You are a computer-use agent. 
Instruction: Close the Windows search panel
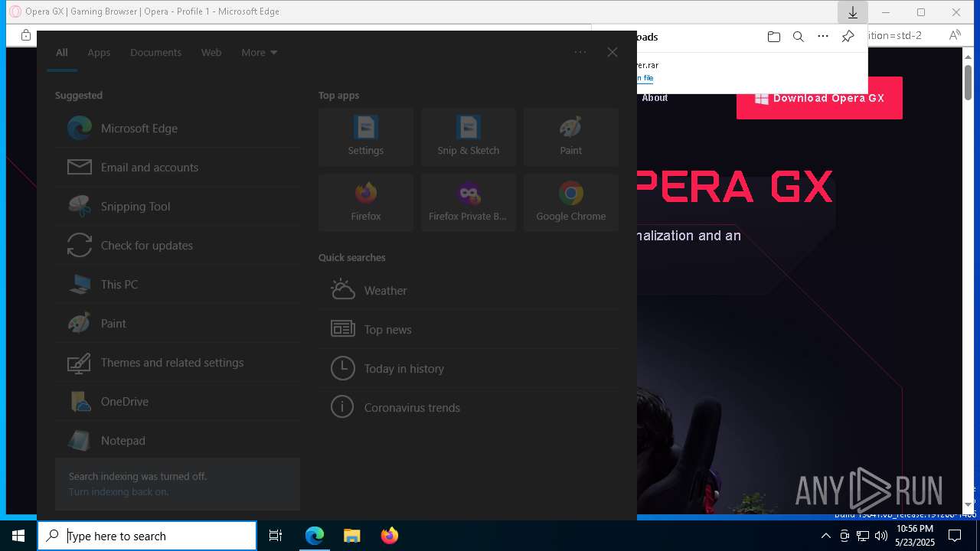tap(612, 52)
